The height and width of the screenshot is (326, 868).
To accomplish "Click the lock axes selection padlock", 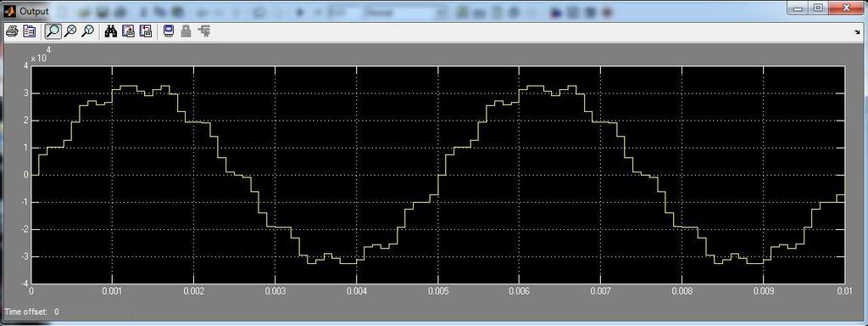I will pos(186,31).
